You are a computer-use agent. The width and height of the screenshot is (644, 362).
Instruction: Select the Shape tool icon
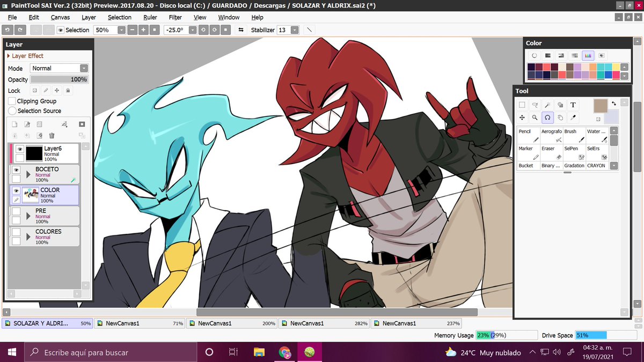click(560, 105)
